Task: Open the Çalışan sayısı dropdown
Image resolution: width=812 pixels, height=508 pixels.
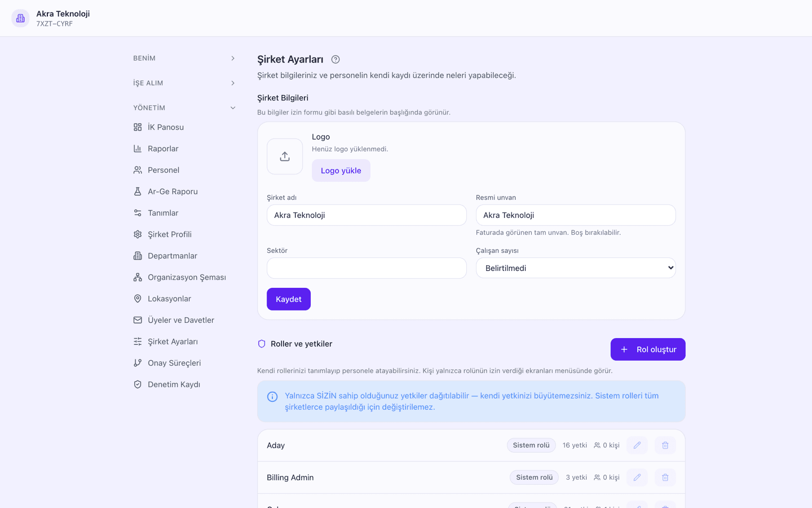Action: (576, 268)
